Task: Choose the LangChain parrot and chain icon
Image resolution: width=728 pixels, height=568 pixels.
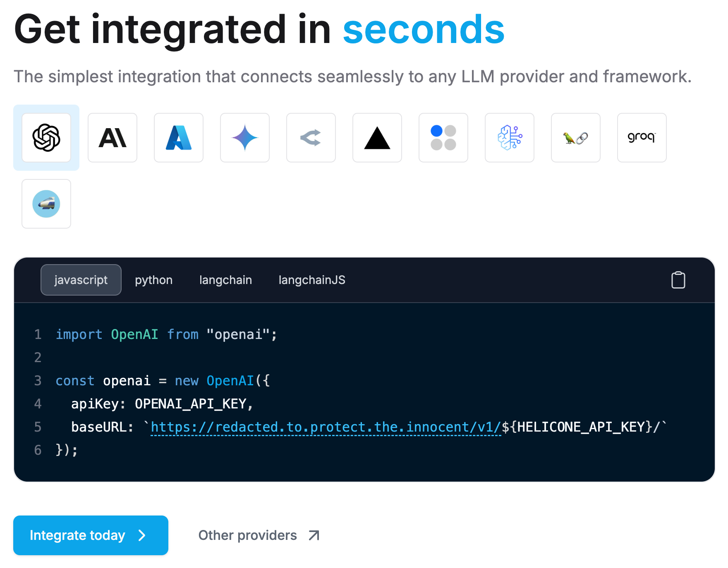Action: 576,138
